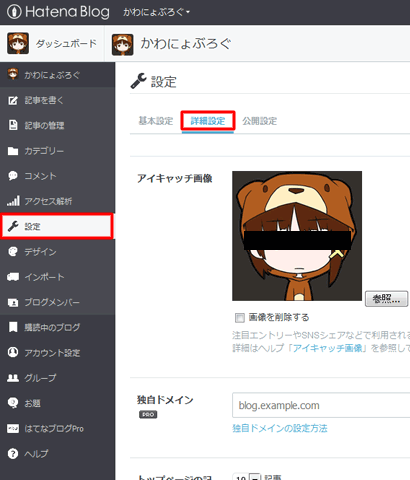Image resolution: width=410 pixels, height=480 pixels.
Task: Switch to the 公開設定 tab
Action: click(260, 121)
